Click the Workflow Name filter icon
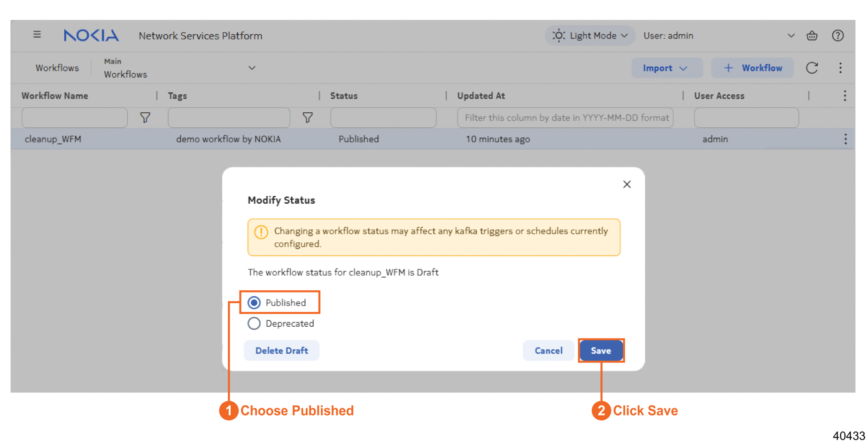 pyautogui.click(x=145, y=118)
